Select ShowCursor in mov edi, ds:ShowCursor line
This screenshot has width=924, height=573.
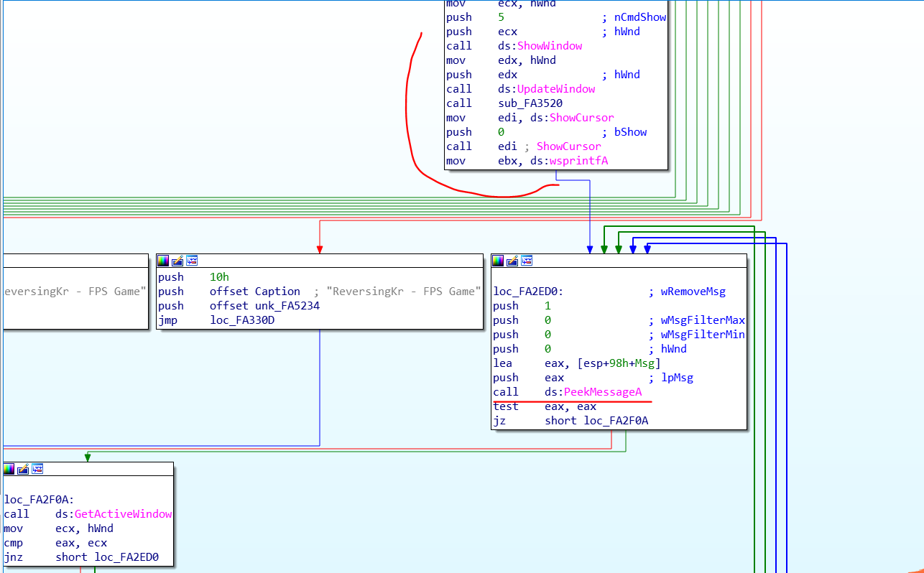click(x=582, y=118)
